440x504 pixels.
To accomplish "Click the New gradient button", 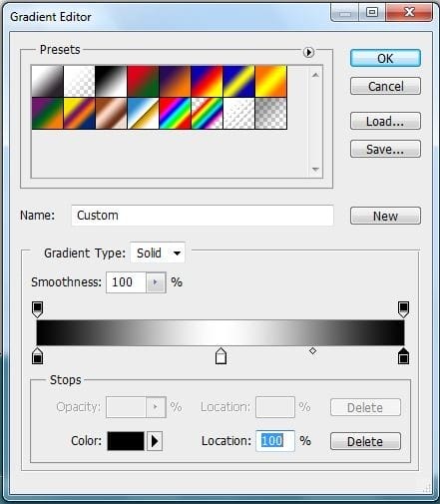I will [x=385, y=216].
